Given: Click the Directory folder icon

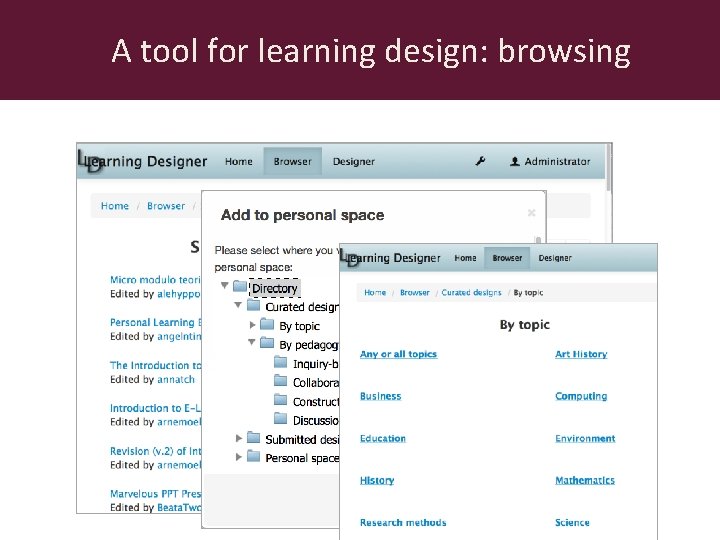Looking at the screenshot, I should click(240, 287).
